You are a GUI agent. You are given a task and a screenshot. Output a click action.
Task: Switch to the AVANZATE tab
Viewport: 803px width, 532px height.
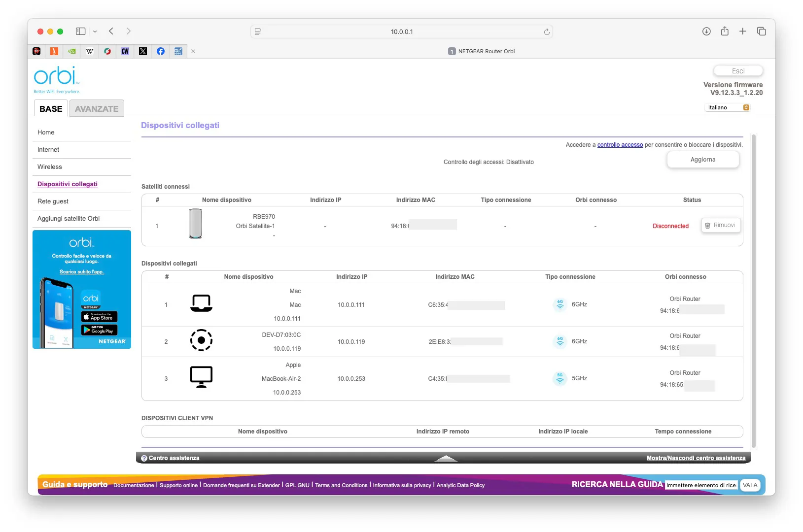click(97, 109)
